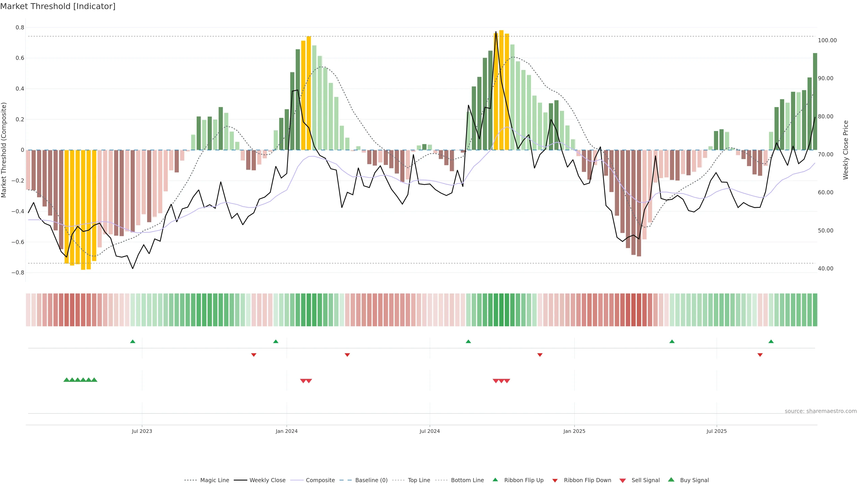Click the Buy Signal legend icon
The width and height of the screenshot is (868, 488).
coord(671,480)
